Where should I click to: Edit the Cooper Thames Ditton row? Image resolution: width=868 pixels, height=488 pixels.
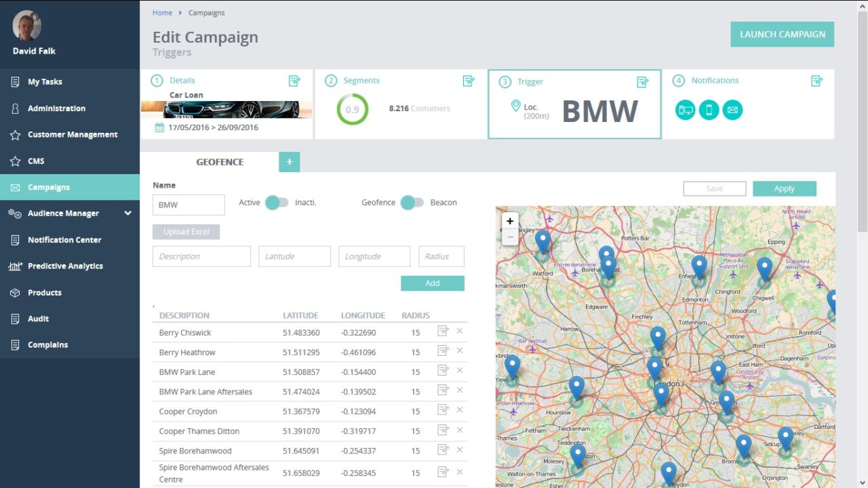(x=443, y=430)
